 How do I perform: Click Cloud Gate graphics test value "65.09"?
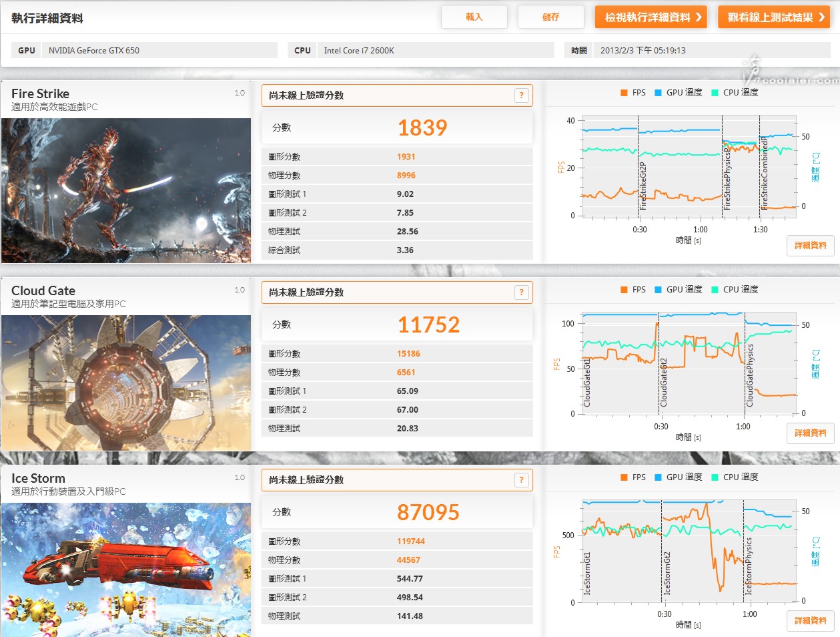(x=408, y=391)
